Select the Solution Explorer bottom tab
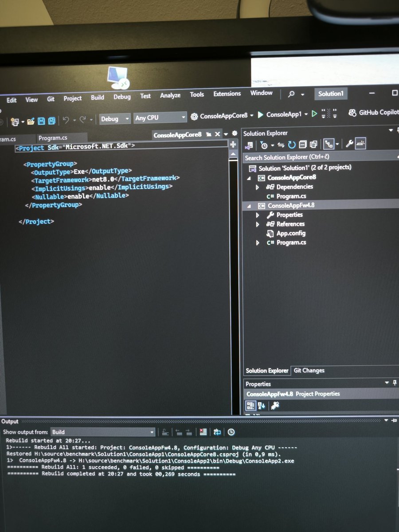399x532 pixels. 267,371
